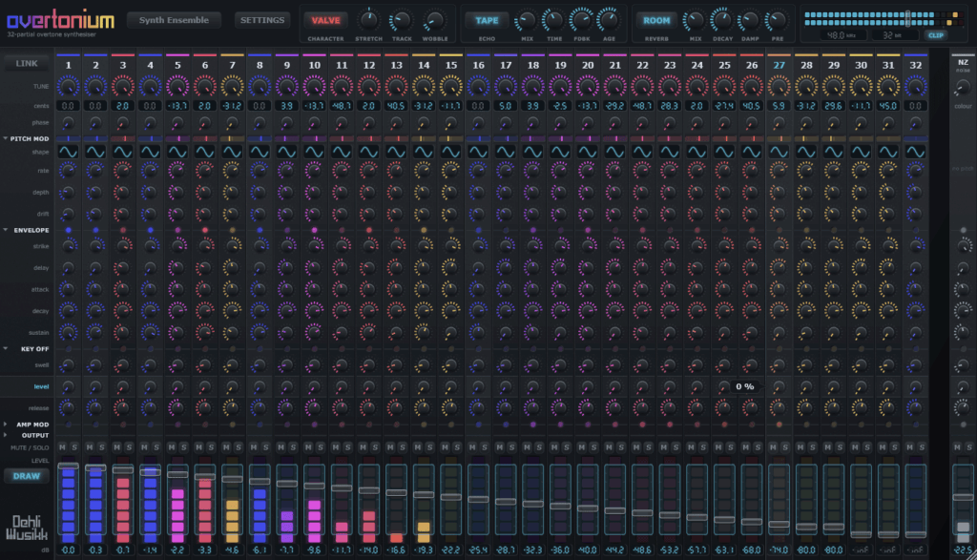
Task: Select partial number 27 header
Action: 779,65
